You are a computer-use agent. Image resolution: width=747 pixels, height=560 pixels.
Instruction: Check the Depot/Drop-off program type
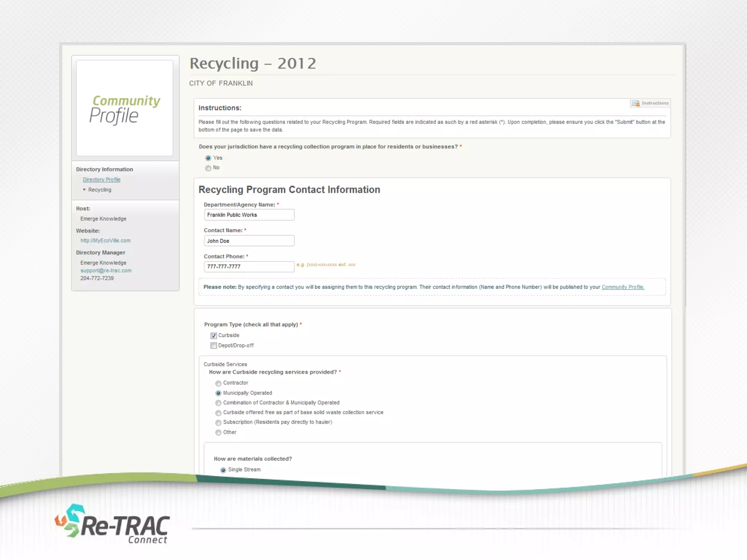point(214,346)
